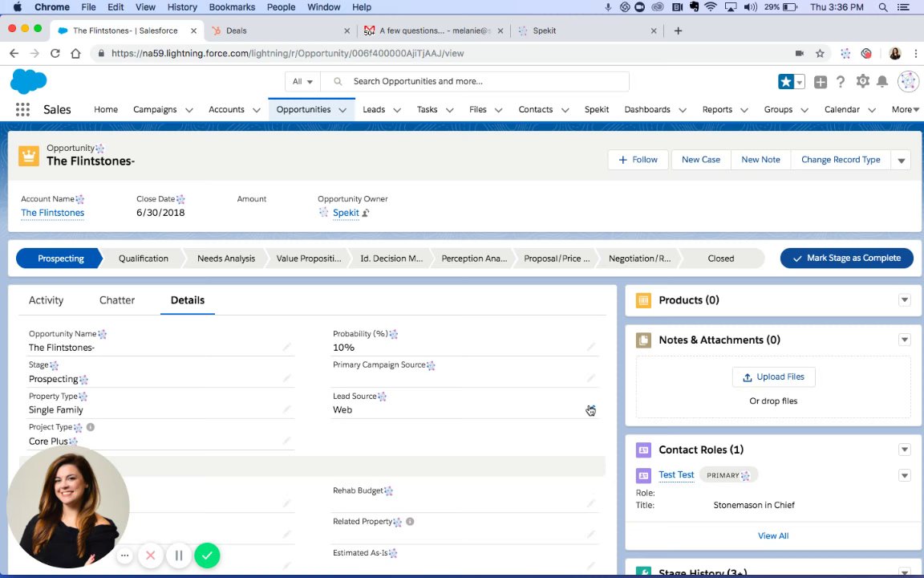This screenshot has width=924, height=578.
Task: Click Products panel icon
Action: pos(643,300)
